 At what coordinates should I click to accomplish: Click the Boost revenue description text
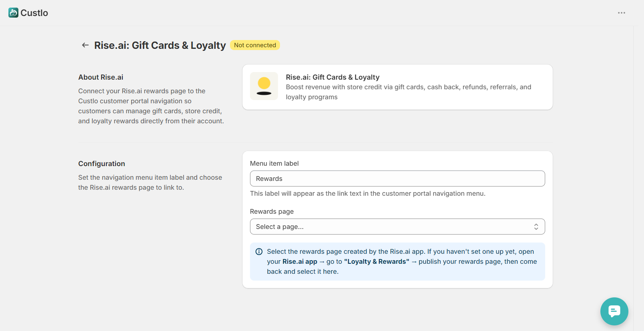(x=408, y=92)
